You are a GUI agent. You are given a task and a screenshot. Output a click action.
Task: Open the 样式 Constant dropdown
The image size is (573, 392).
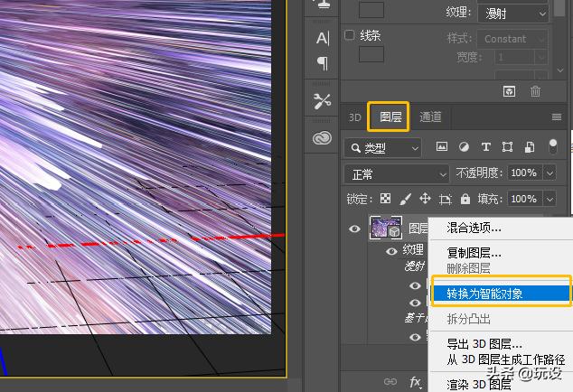tap(512, 39)
